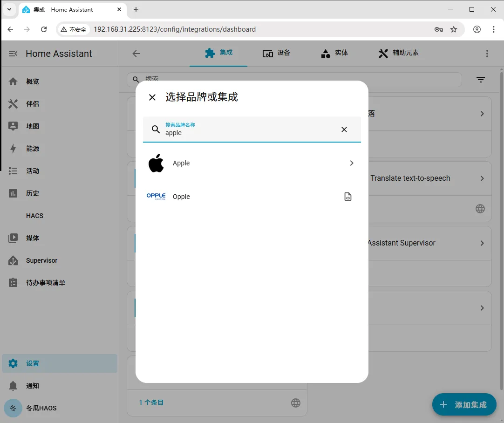
Task: Click the page vertical scrollbar
Action: point(501,232)
